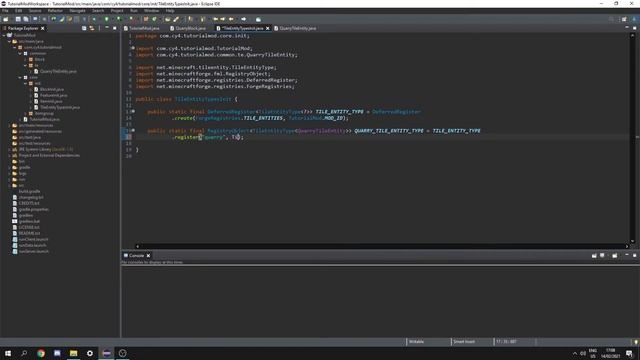This screenshot has height=360, width=640.
Task: Open the Source menu
Action: pos(35,11)
